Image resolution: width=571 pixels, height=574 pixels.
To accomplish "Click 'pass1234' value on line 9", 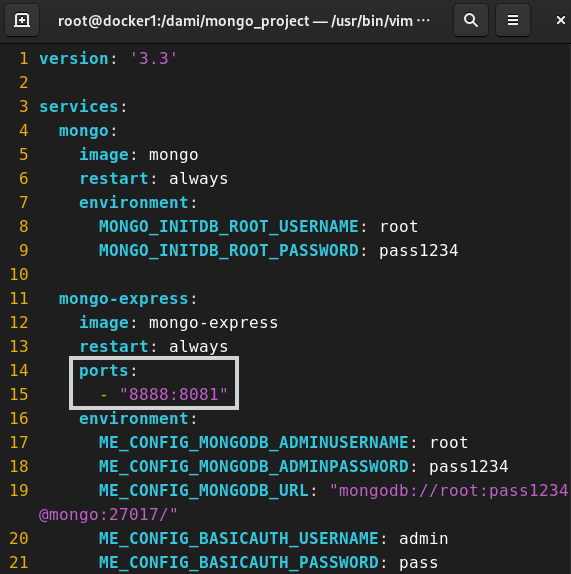I will [x=418, y=251].
